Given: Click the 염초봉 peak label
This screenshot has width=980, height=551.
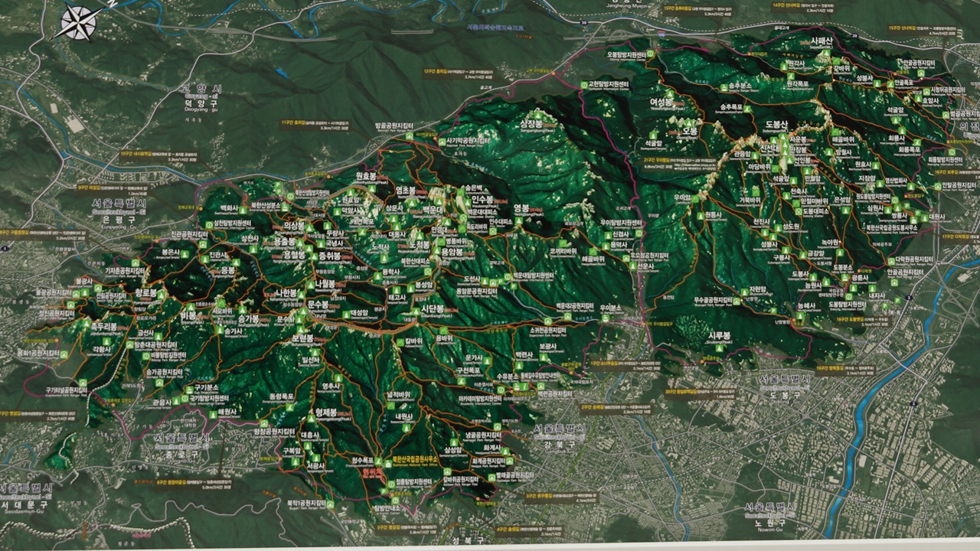Looking at the screenshot, I should click(406, 189).
